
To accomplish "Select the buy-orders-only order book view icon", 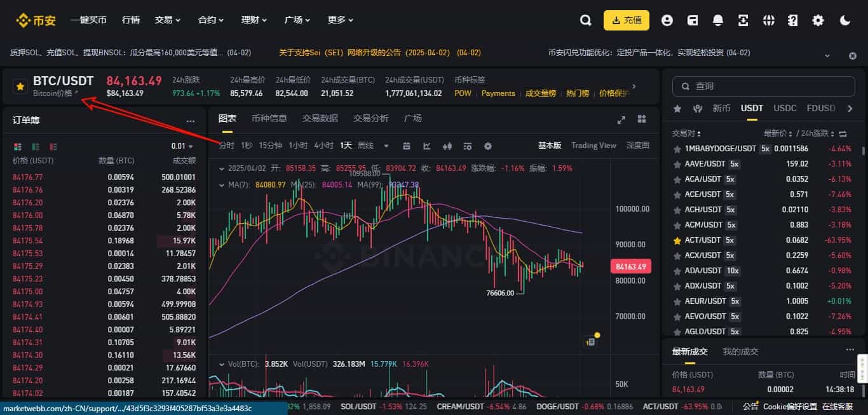I will pyautogui.click(x=35, y=147).
